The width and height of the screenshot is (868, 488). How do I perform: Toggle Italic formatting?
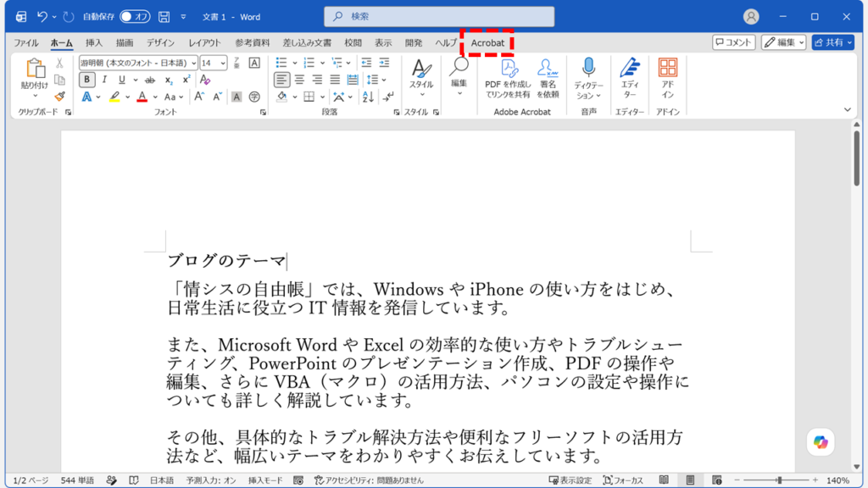(x=104, y=80)
